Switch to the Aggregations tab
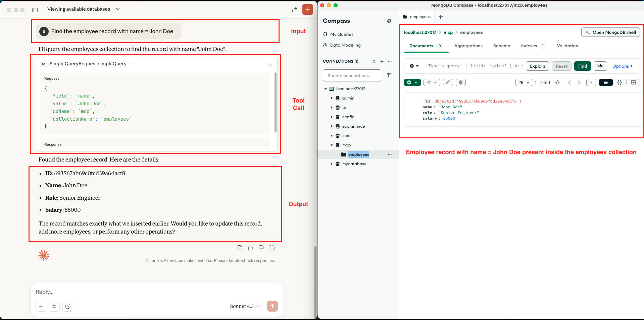Viewport: 644px width, 320px height. pyautogui.click(x=468, y=46)
